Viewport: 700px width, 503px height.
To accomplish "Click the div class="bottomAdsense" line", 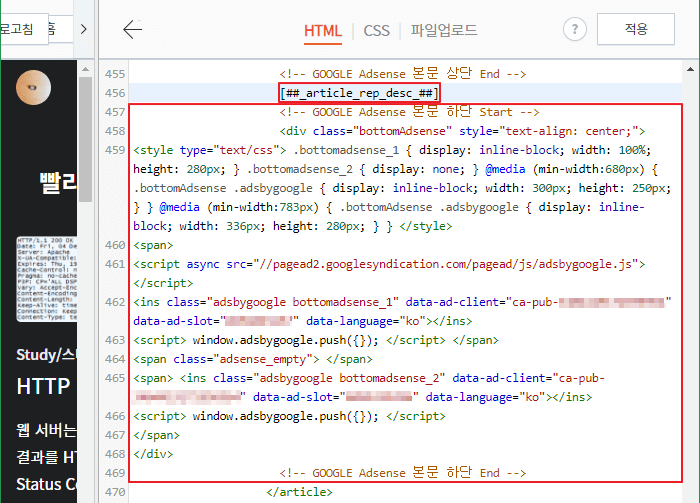I will (462, 131).
